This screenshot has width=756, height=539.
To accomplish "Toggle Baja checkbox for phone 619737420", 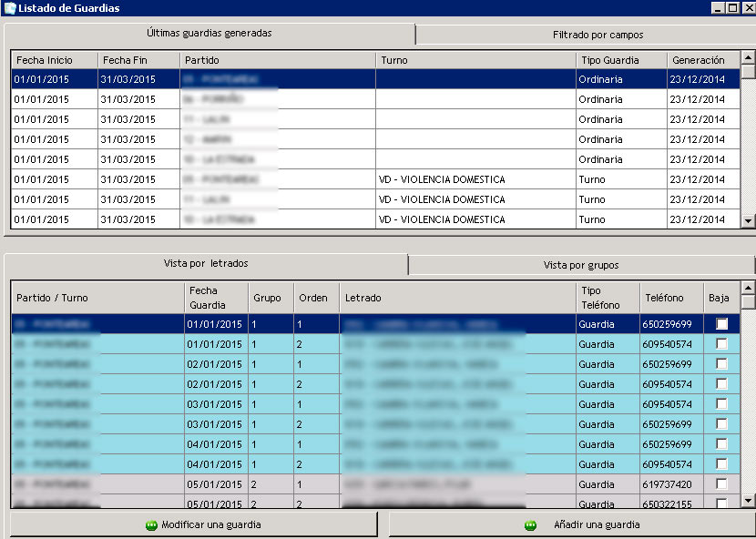I will pos(722,484).
